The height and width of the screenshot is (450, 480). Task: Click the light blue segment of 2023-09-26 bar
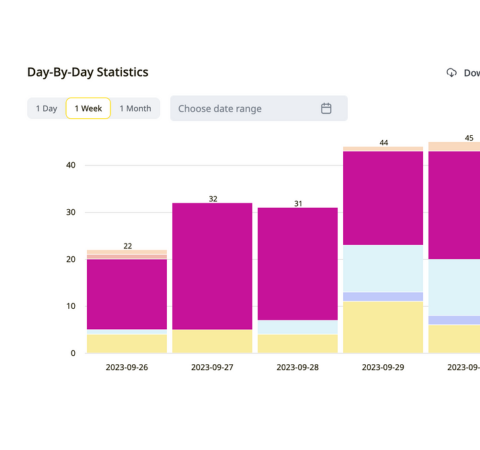(x=127, y=332)
